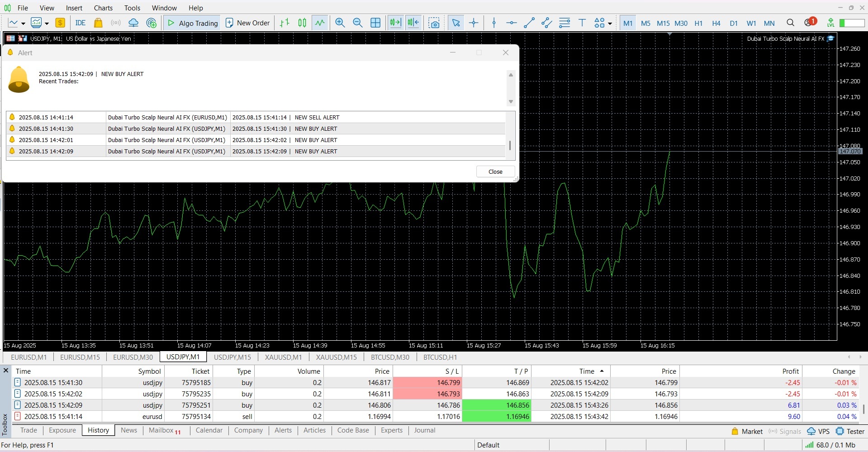Viewport: 868px width, 452px height.
Task: Click the New Order button
Action: point(247,23)
